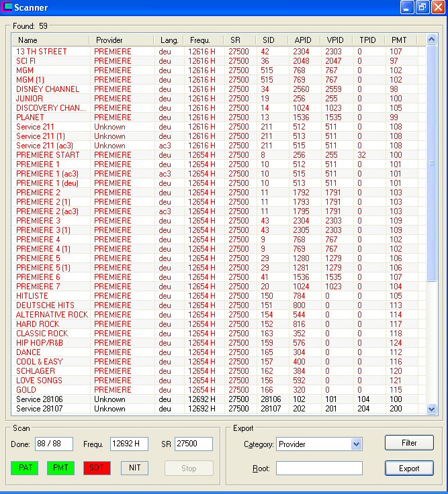Select the Service 211 (ac3) row

click(x=219, y=146)
